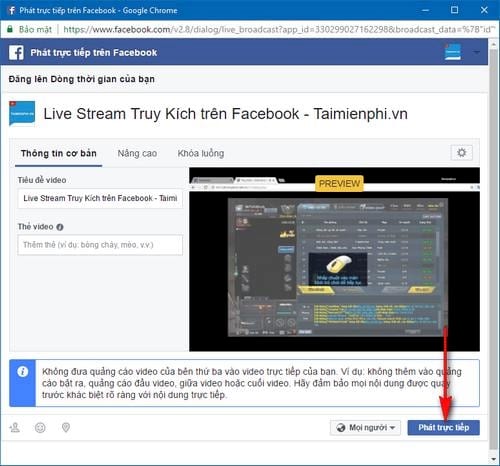
Task: Open the Mọi người audience dropdown
Action: (365, 428)
